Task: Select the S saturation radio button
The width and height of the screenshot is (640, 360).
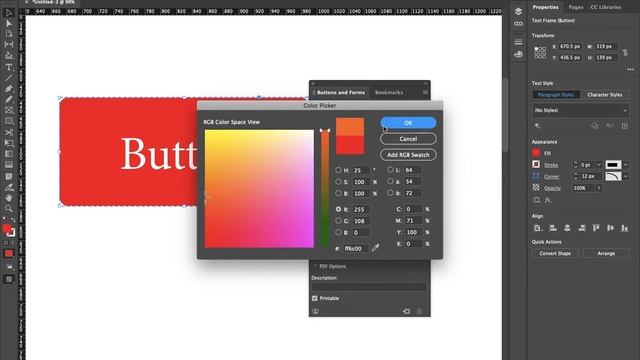Action: [x=338, y=182]
